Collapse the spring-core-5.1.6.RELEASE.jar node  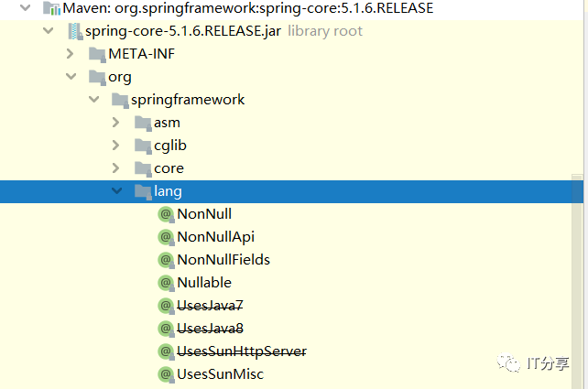(48, 31)
